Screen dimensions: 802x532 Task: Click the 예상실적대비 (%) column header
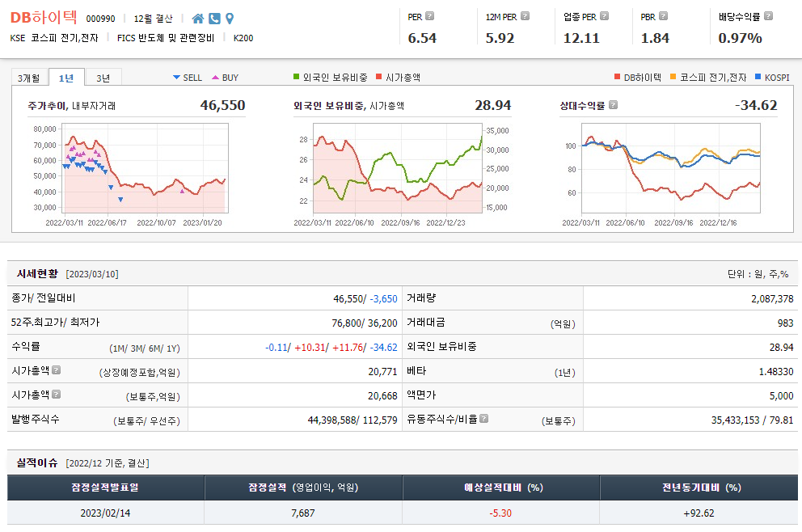(x=501, y=488)
